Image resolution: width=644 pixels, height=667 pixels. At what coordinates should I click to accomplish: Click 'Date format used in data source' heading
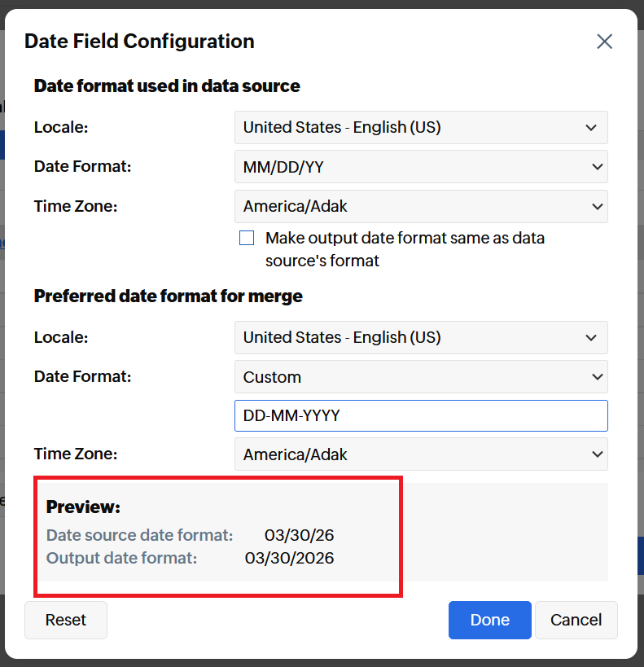tap(167, 86)
